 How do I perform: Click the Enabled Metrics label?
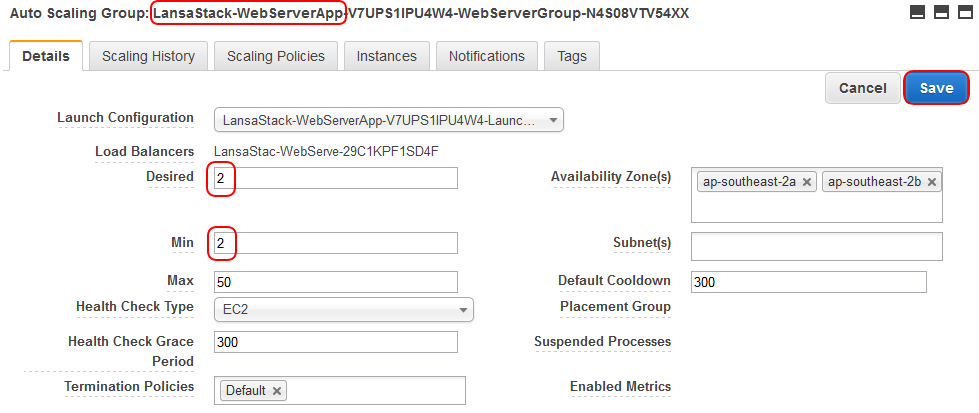[x=621, y=387]
